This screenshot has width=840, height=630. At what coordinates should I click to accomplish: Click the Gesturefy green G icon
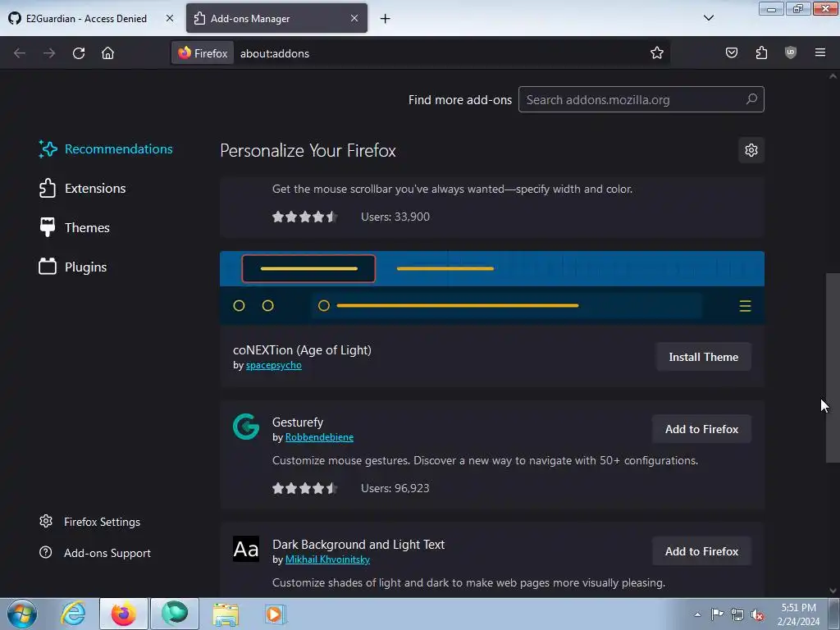coord(246,427)
